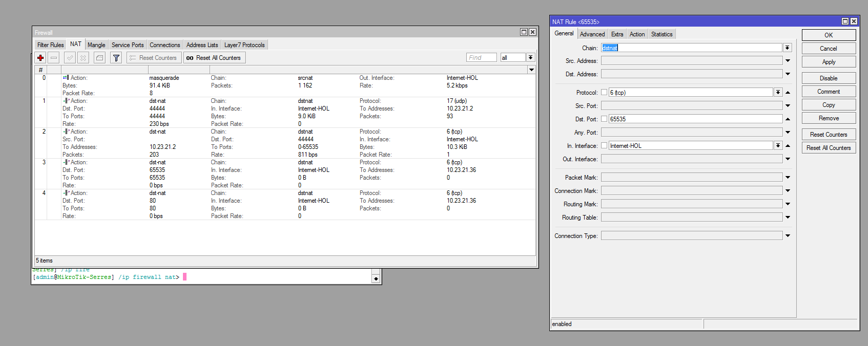Expand Connection Mark field
The height and width of the screenshot is (346, 868).
[x=788, y=191]
